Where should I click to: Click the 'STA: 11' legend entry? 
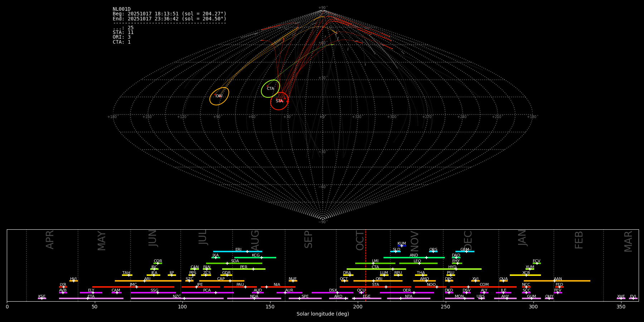(123, 33)
